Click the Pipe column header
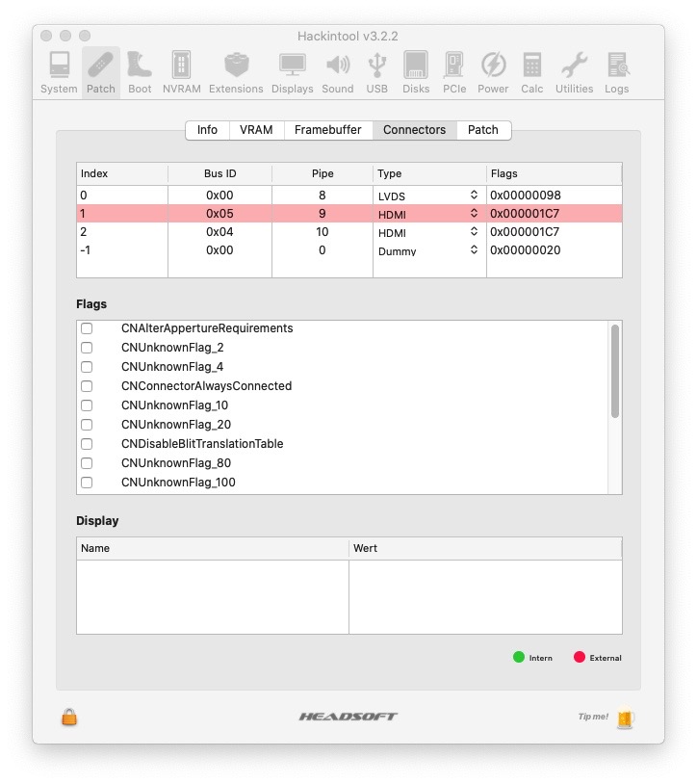The height and width of the screenshot is (784, 697). tap(323, 173)
